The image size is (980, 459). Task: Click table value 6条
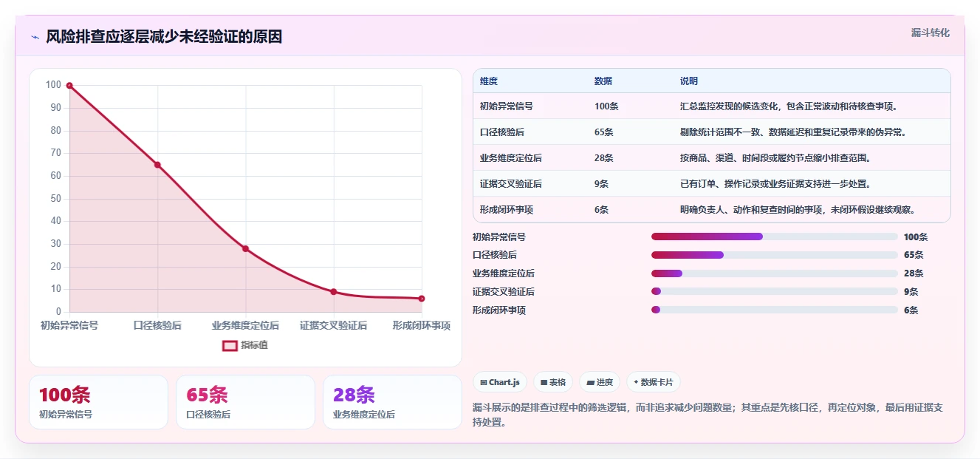602,210
